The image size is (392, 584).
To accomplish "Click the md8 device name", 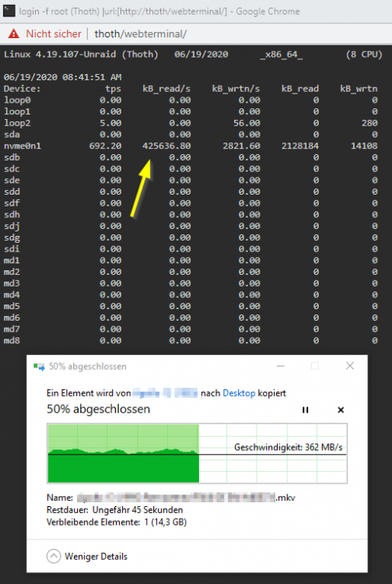I will point(12,340).
